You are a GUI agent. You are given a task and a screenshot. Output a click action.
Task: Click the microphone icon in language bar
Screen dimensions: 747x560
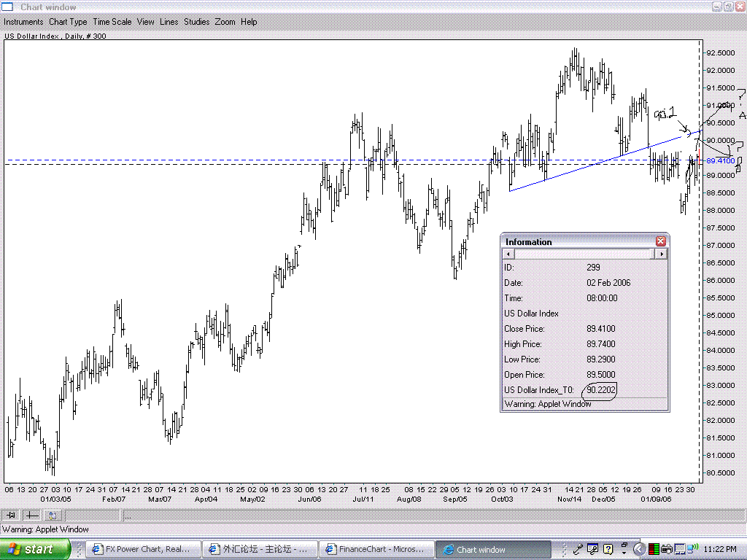(x=578, y=549)
